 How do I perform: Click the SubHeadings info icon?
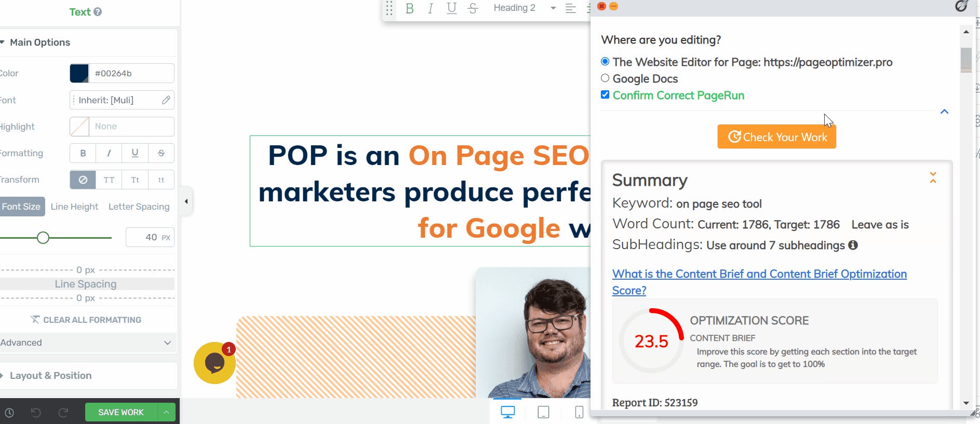(853, 245)
